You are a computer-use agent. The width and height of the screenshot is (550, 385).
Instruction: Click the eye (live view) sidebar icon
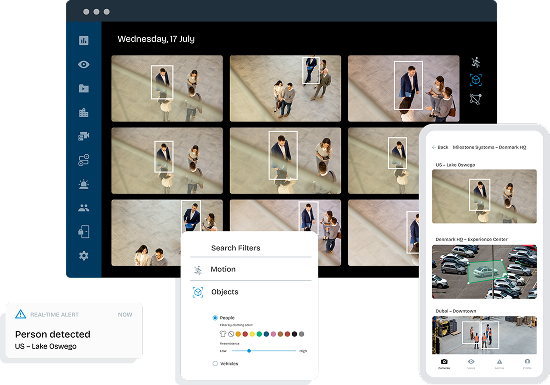coord(83,65)
